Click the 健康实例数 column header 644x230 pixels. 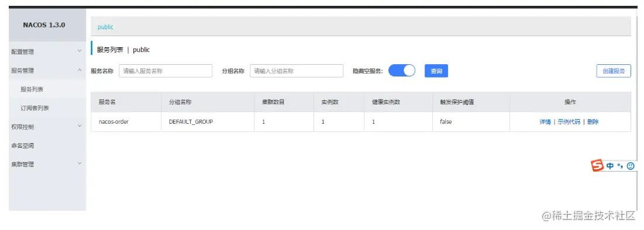click(386, 102)
